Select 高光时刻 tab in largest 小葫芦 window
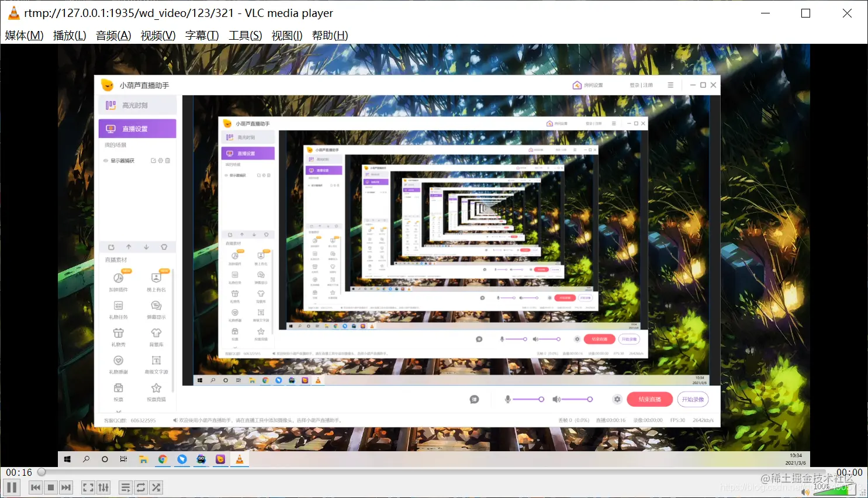 click(x=137, y=105)
